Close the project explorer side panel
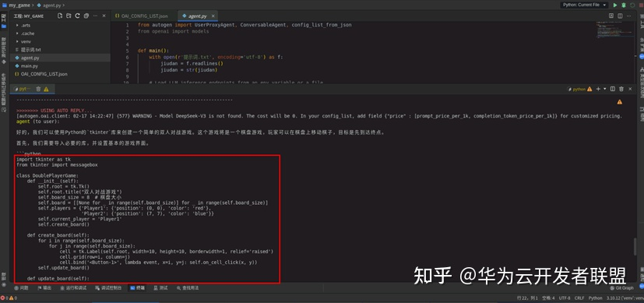 click(x=104, y=16)
